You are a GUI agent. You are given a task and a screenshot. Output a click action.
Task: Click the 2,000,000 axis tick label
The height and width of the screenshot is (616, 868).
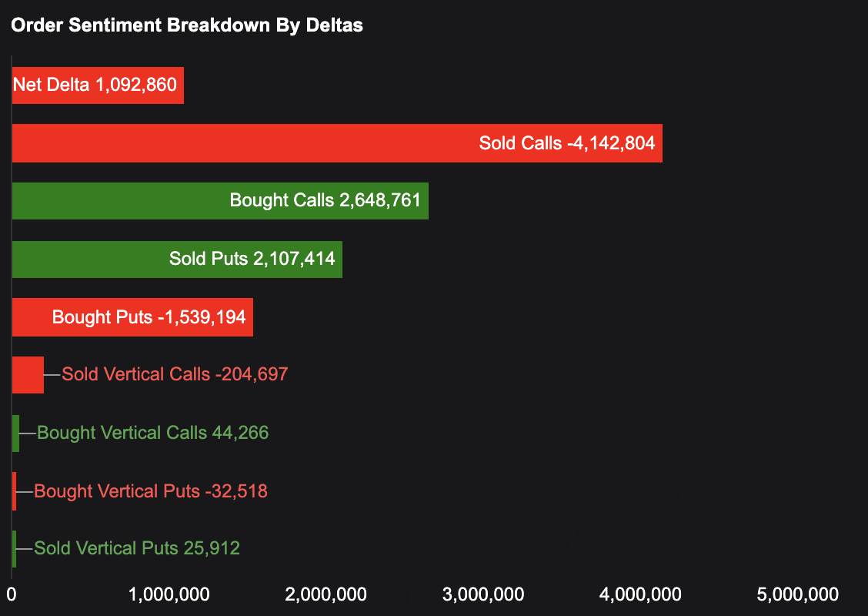tap(326, 594)
